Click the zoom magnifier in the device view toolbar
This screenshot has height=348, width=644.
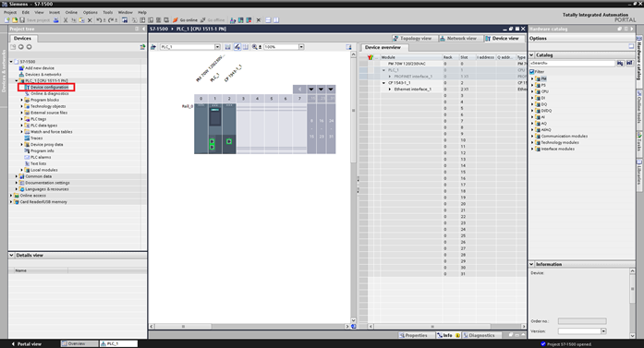[255, 47]
